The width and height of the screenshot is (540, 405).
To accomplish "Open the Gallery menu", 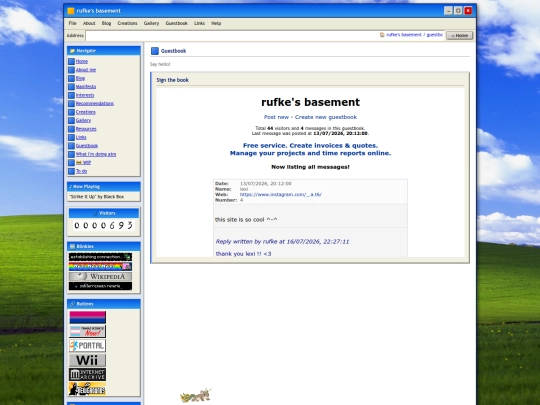I will pos(151,23).
